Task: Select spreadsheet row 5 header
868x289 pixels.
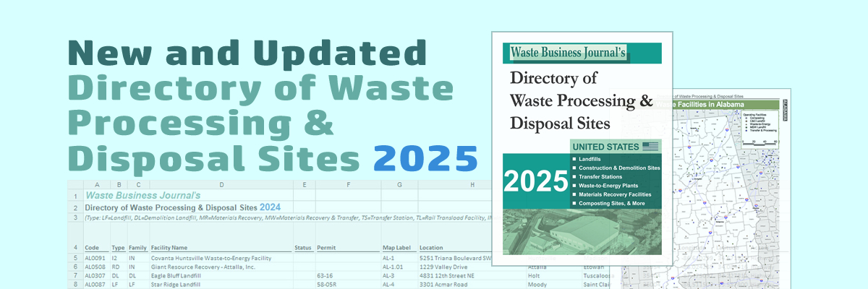Action: 75,257
